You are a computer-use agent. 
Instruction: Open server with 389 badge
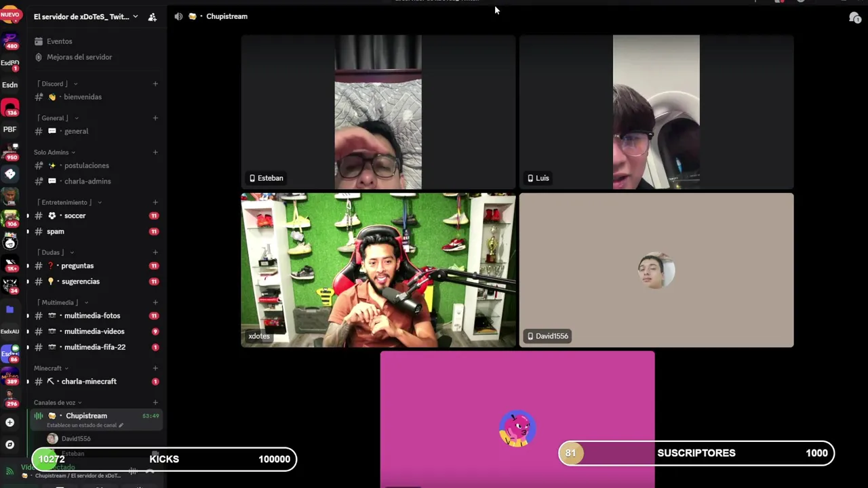coord(10,377)
